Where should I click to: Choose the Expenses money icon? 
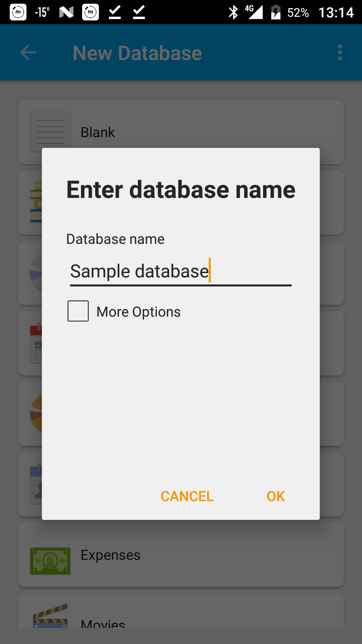point(50,561)
